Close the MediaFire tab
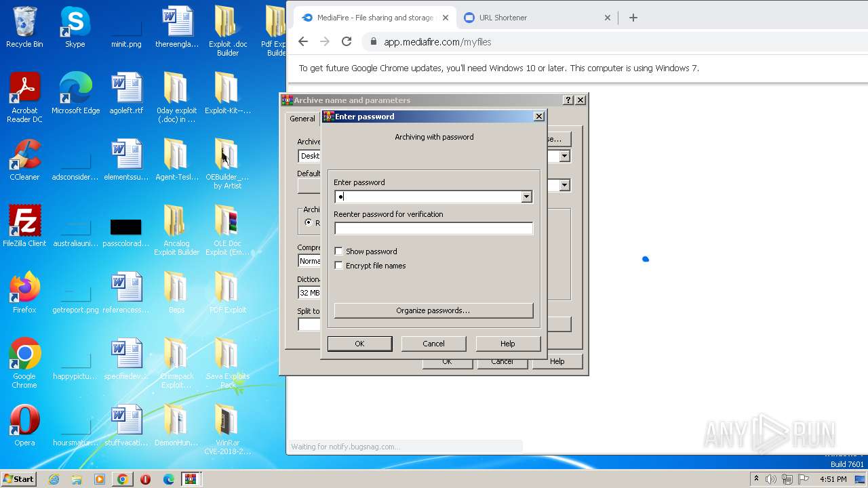Screen dimensions: 868x488 point(446,18)
